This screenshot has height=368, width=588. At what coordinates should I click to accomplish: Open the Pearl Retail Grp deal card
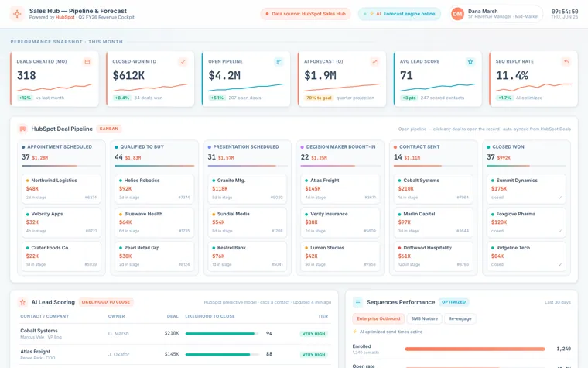tap(155, 256)
